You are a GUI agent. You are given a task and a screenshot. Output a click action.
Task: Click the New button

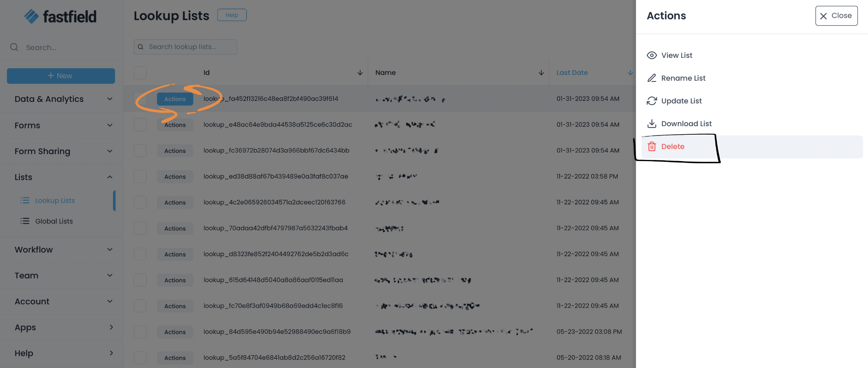[61, 76]
